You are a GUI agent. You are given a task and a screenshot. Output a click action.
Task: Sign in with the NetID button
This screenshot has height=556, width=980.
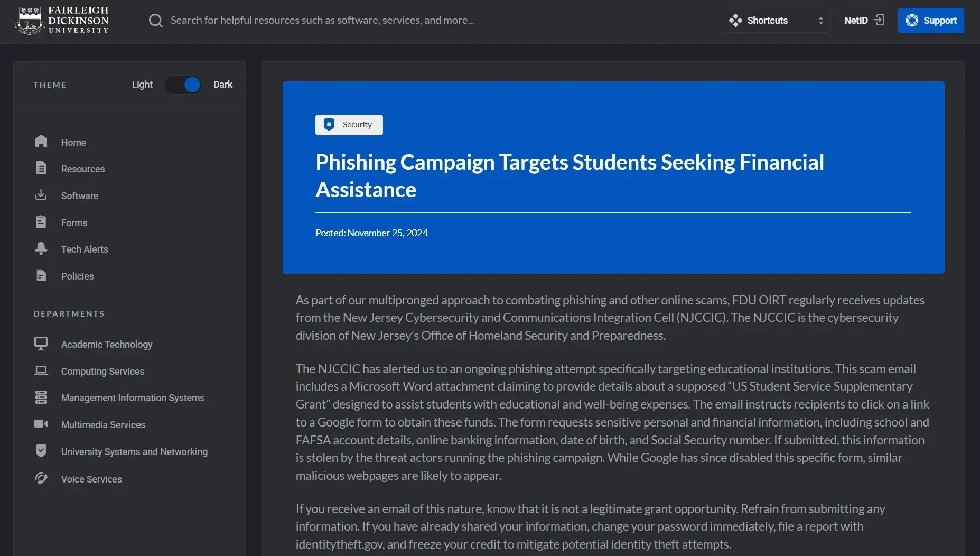click(x=864, y=21)
